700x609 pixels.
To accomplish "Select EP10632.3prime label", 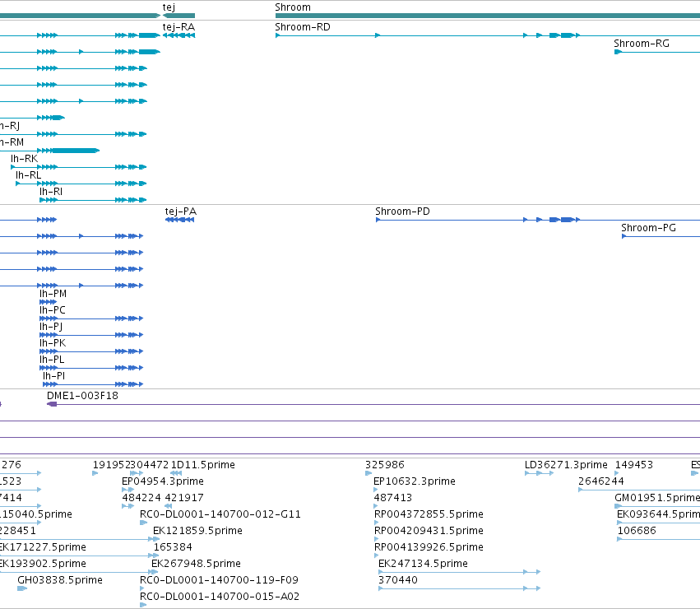I will click(415, 481).
